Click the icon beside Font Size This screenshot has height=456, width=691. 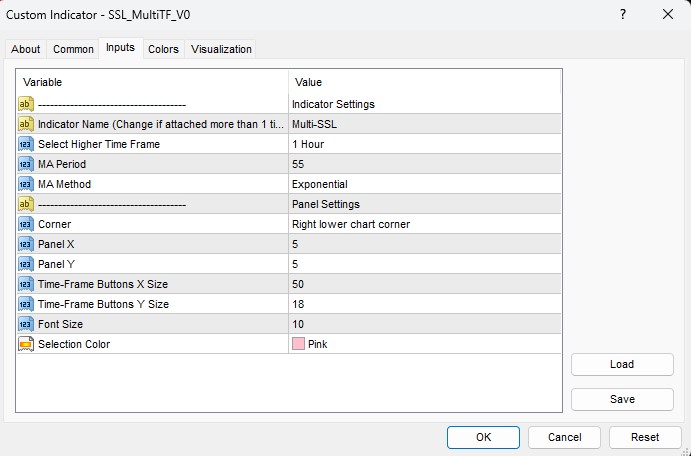pyautogui.click(x=26, y=324)
